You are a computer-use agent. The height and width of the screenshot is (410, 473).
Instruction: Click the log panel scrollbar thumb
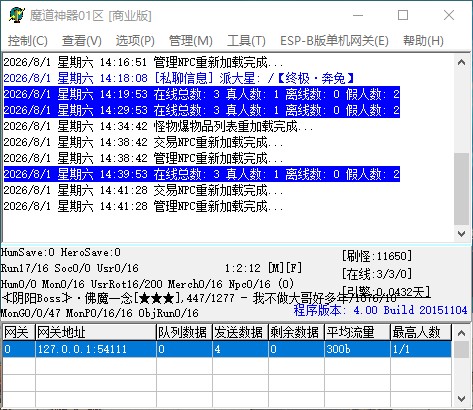coord(462,188)
